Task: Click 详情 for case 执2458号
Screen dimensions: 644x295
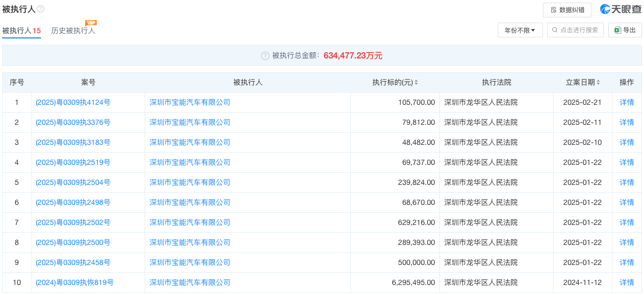Action: 627,262
